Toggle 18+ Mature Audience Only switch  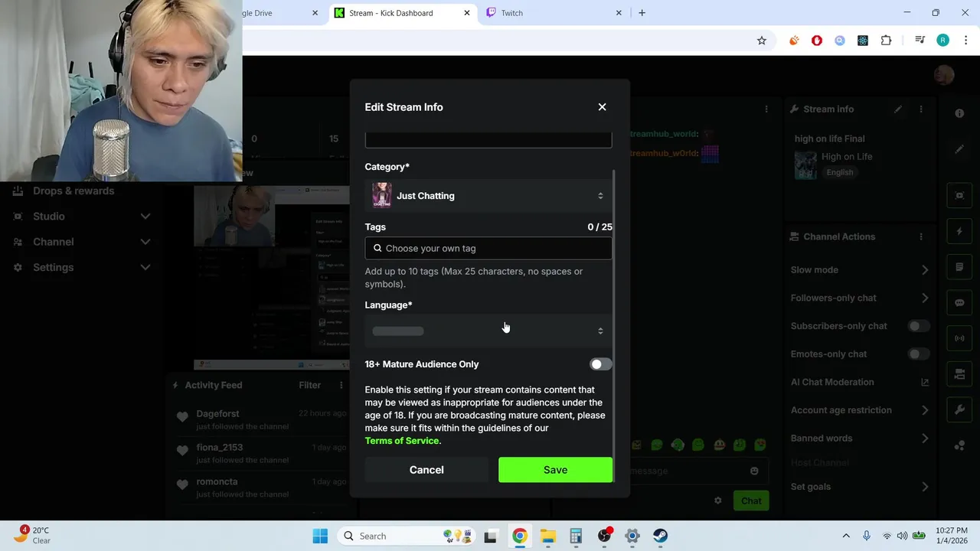point(600,364)
